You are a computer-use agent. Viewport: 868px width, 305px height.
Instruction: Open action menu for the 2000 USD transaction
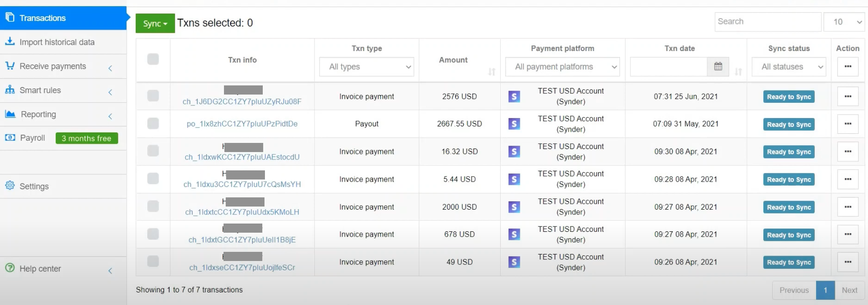(848, 207)
